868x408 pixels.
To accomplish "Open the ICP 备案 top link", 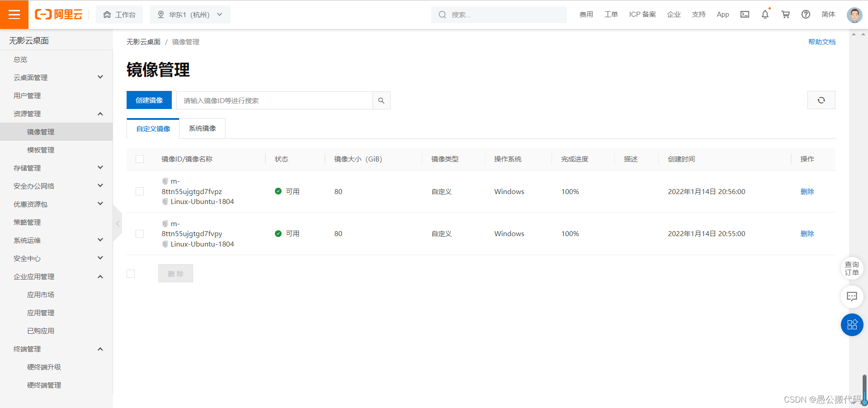I will (x=642, y=14).
